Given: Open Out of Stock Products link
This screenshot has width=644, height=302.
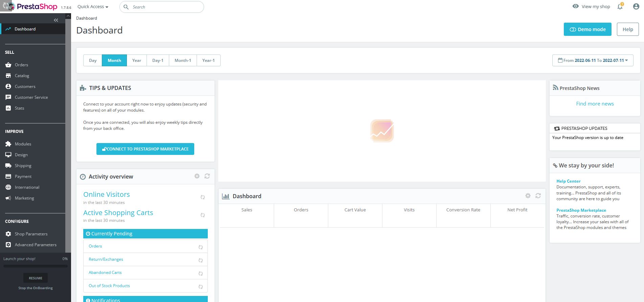Looking at the screenshot, I should tap(109, 286).
